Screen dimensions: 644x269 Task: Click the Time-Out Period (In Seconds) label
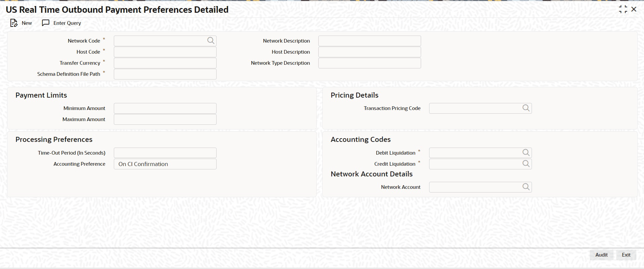click(72, 153)
